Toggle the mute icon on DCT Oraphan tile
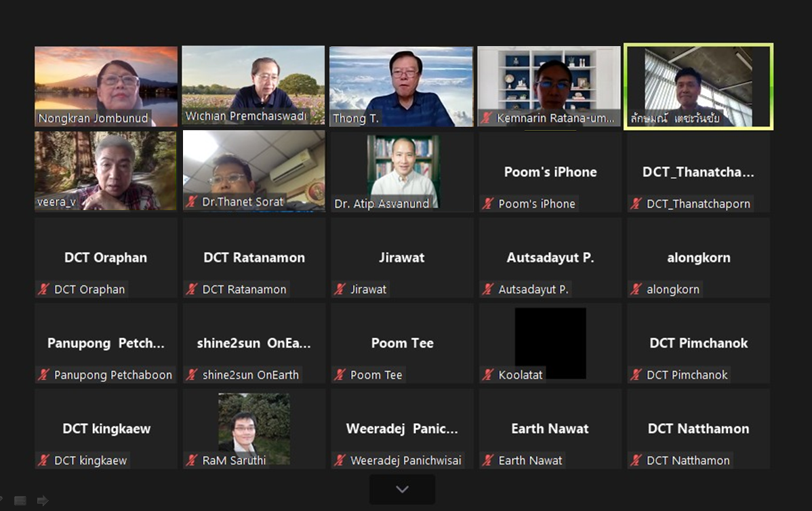Viewport: 812px width, 511px height. 44,289
